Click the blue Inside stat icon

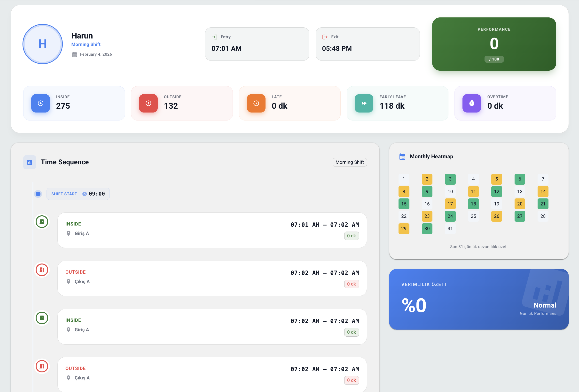(41, 103)
